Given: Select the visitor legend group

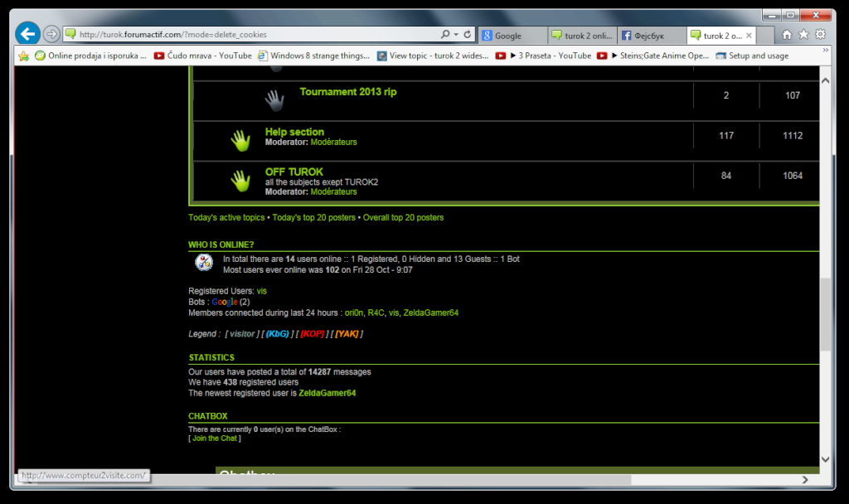Looking at the screenshot, I should pos(242,334).
